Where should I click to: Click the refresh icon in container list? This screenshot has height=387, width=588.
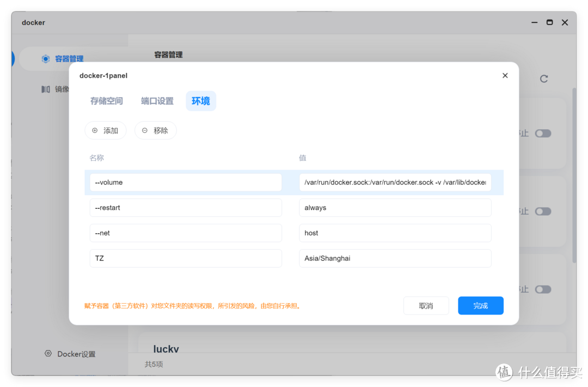click(x=544, y=79)
